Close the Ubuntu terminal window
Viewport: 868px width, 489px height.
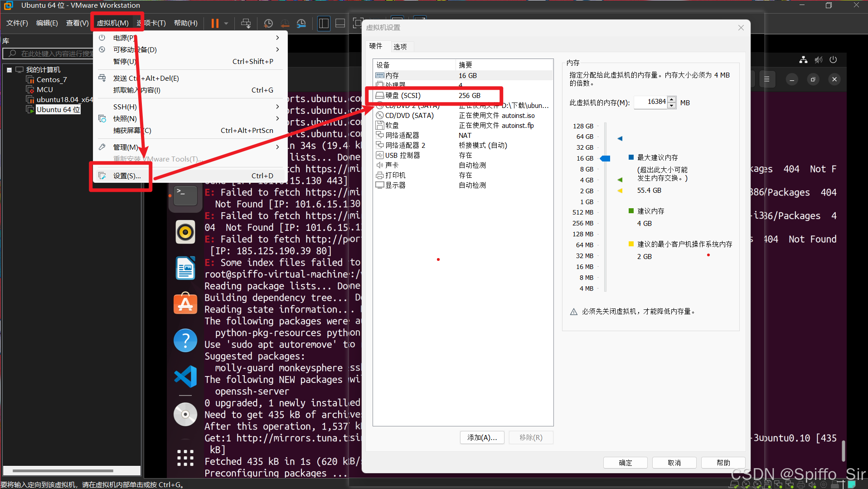click(x=834, y=79)
